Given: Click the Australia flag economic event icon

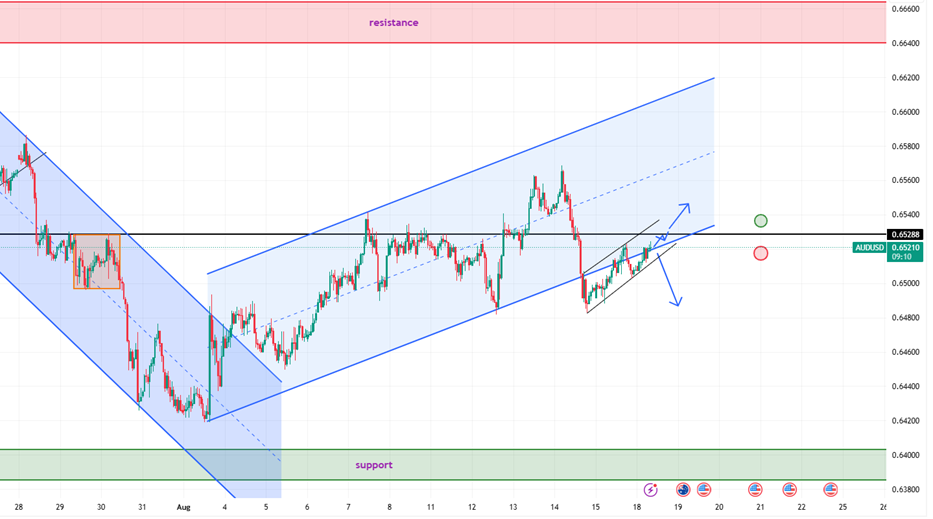Looking at the screenshot, I should pos(682,490).
